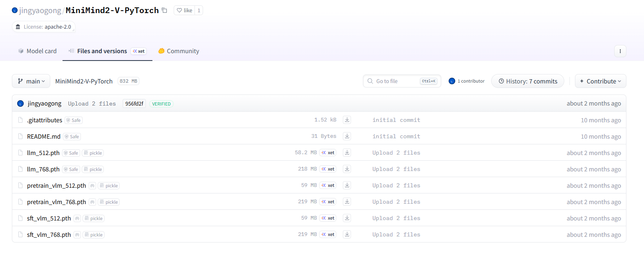This screenshot has height=254, width=644.
Task: Expand the Contribute dropdown
Action: click(x=600, y=81)
